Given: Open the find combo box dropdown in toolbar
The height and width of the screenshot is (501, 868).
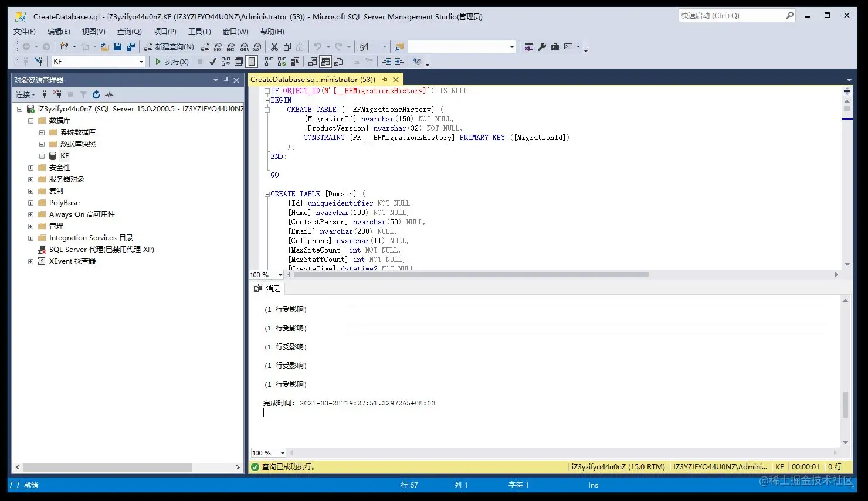Looking at the screenshot, I should click(511, 47).
